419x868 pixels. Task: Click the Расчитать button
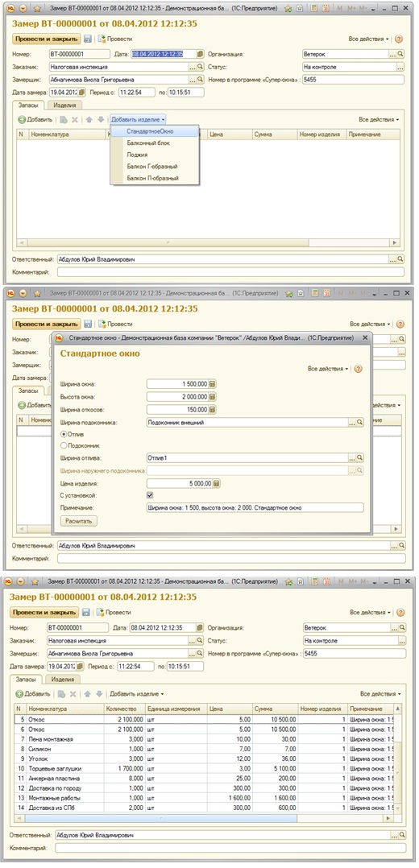(78, 521)
